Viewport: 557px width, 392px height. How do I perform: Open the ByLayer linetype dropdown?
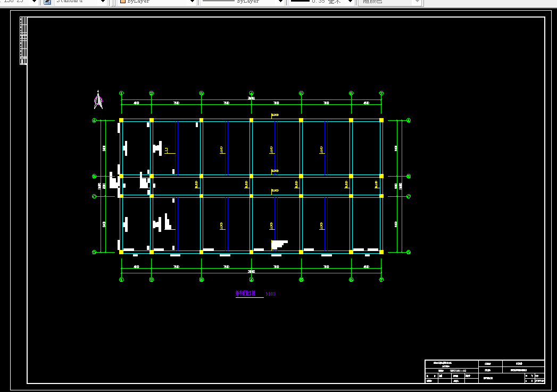242,2
